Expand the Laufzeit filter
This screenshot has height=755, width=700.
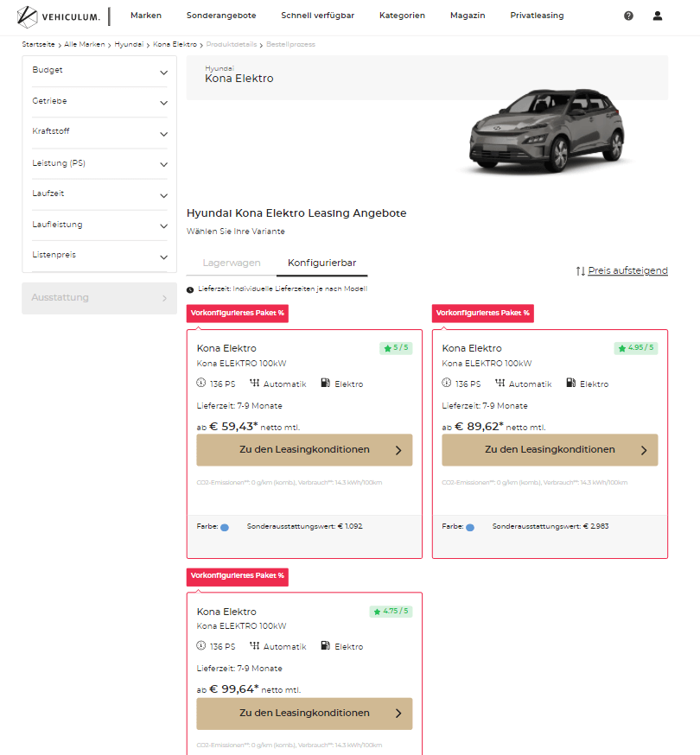99,194
